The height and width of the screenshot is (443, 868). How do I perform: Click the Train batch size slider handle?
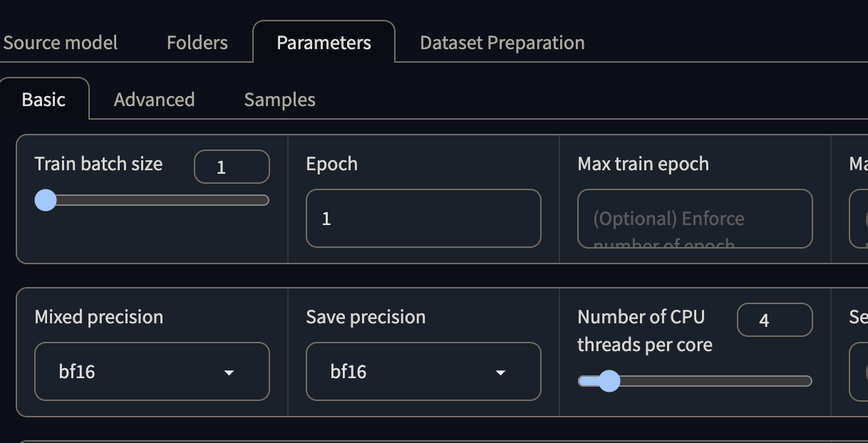tap(46, 200)
